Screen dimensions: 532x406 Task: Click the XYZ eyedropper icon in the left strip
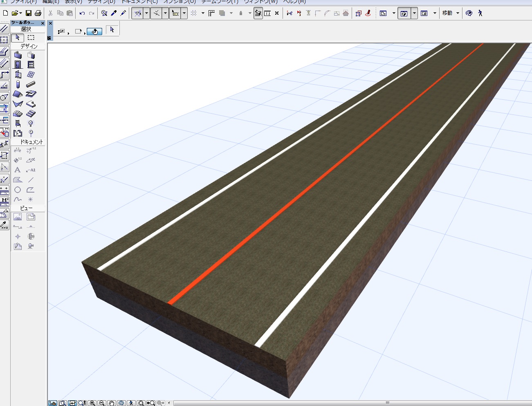[x=4, y=225]
